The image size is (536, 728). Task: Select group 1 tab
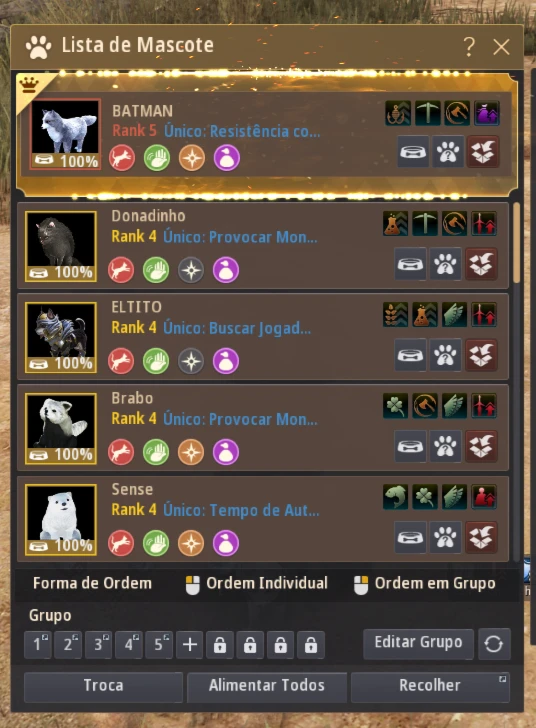click(x=38, y=644)
